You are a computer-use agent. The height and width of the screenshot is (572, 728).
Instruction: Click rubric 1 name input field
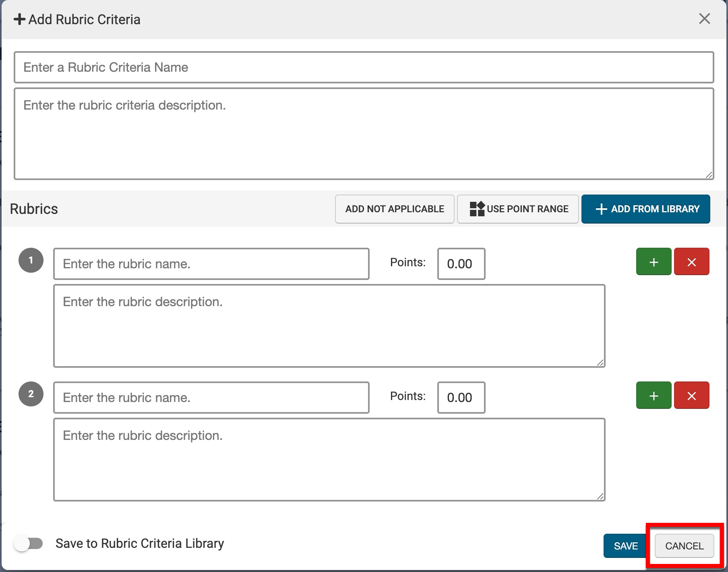point(211,264)
